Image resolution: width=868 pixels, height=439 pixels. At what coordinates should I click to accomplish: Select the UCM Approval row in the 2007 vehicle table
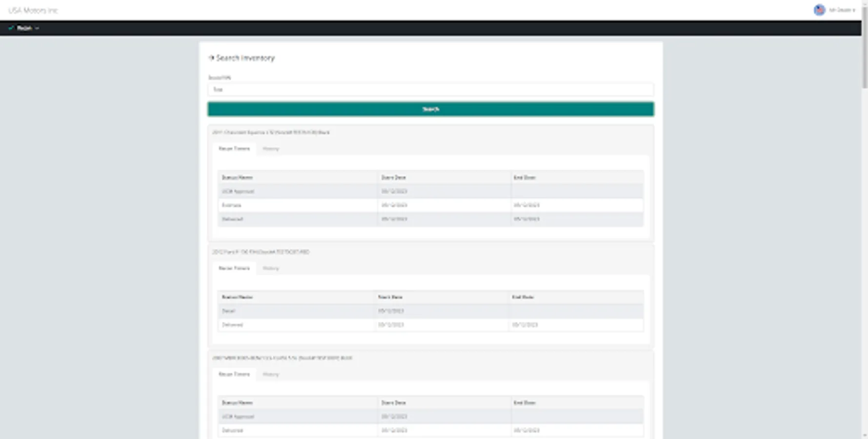[430, 417]
